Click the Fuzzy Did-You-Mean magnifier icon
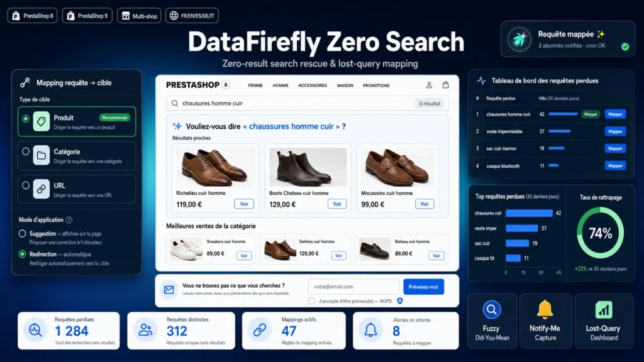The width and height of the screenshot is (644, 362). pos(492,310)
